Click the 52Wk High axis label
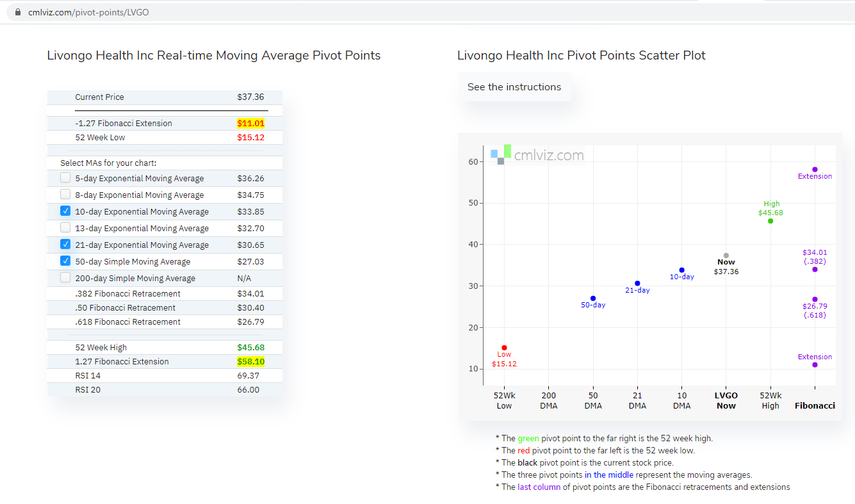855x504 pixels. coord(770,400)
